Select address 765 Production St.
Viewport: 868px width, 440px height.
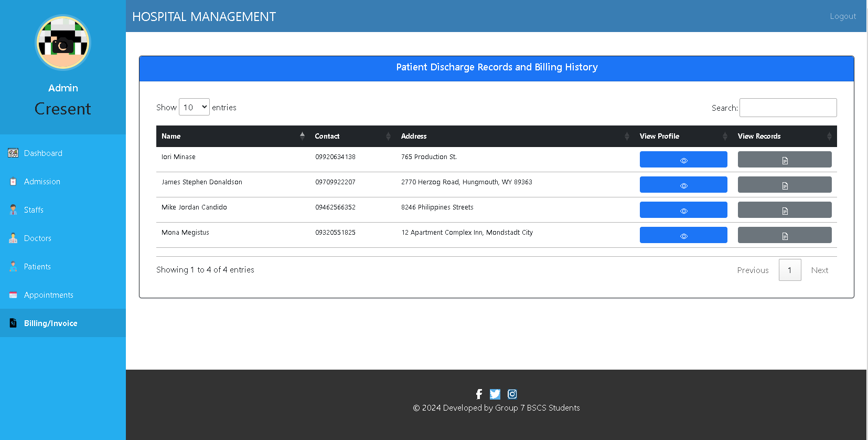click(429, 157)
